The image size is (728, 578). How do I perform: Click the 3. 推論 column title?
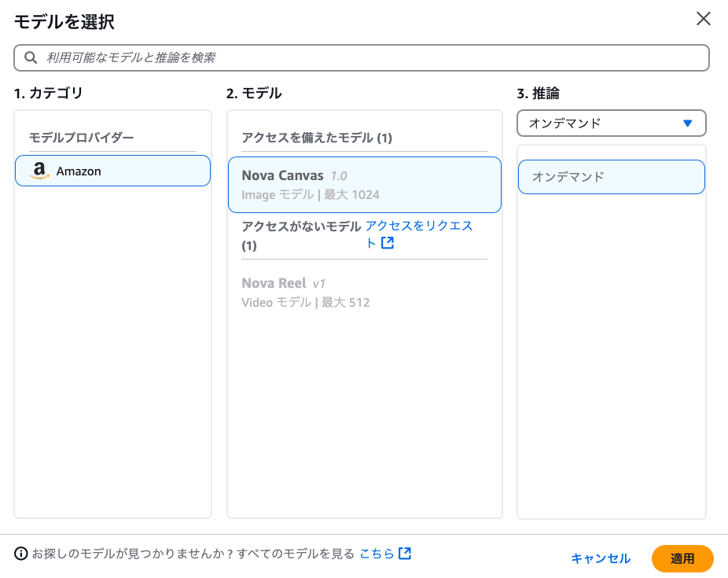click(x=538, y=94)
